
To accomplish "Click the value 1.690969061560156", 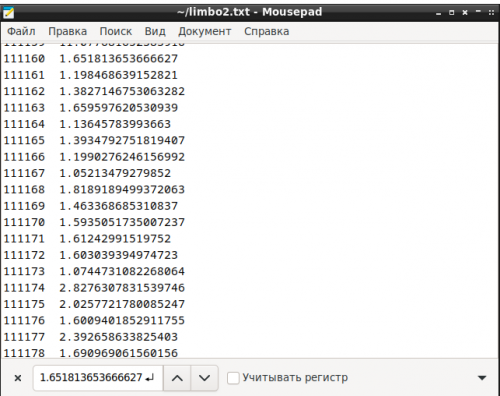I will (119, 353).
